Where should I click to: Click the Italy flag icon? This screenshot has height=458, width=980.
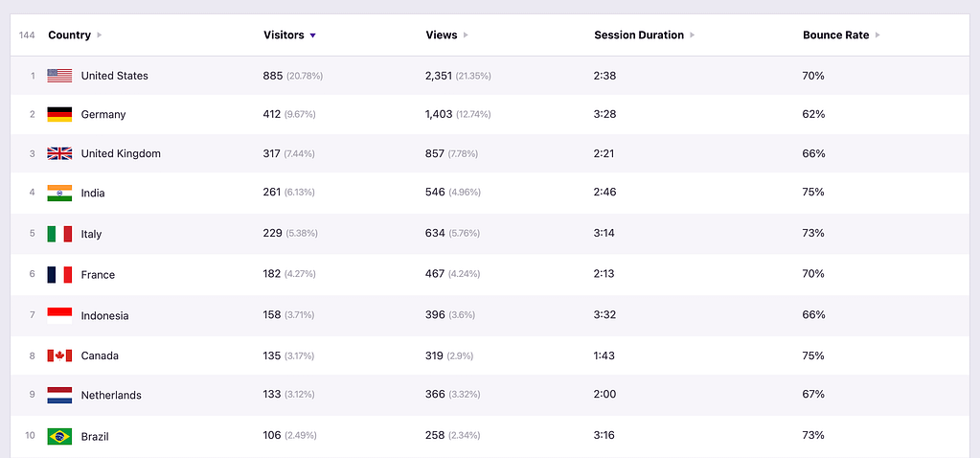click(59, 234)
